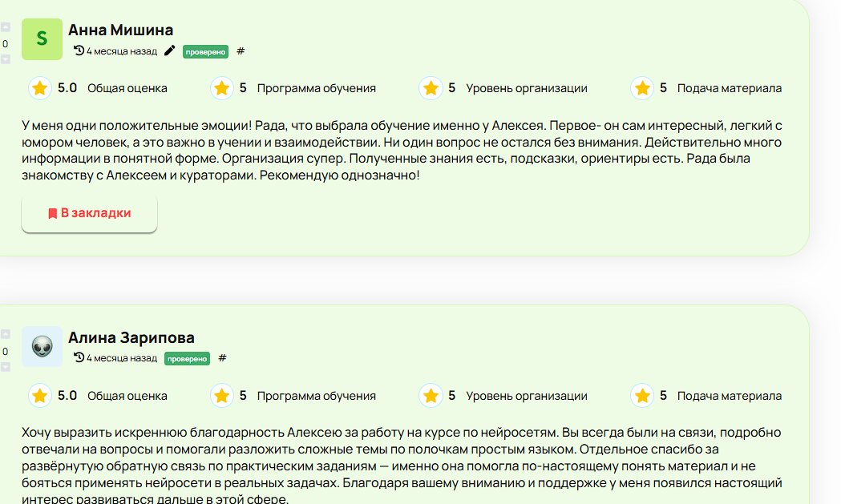Screen dimensions: 841x504
Task: Add Анна Мишина's review to bookmarks (В закладки)
Action: [x=89, y=213]
